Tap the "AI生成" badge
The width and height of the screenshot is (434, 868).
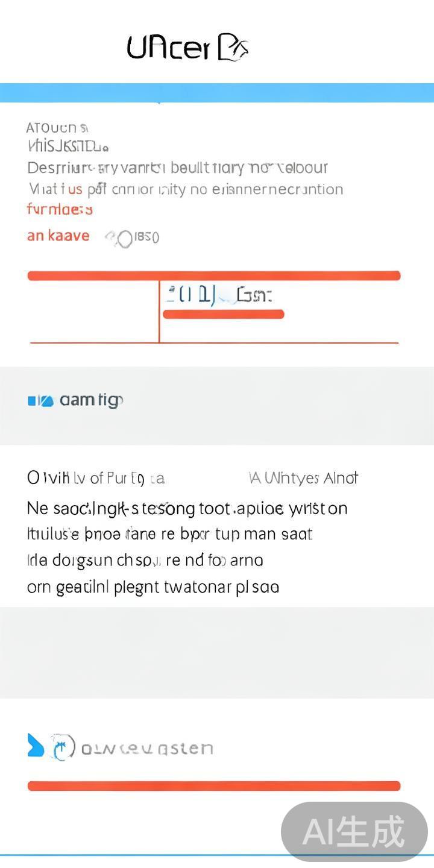354,832
